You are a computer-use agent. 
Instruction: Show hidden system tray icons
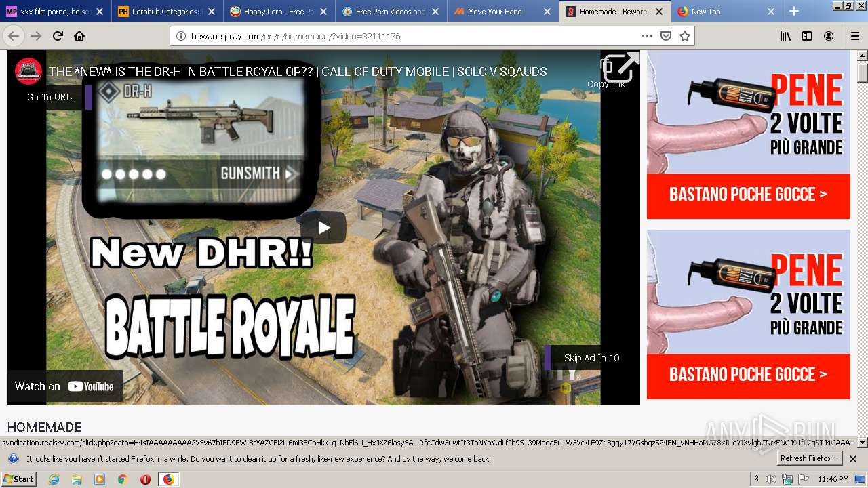[756, 479]
